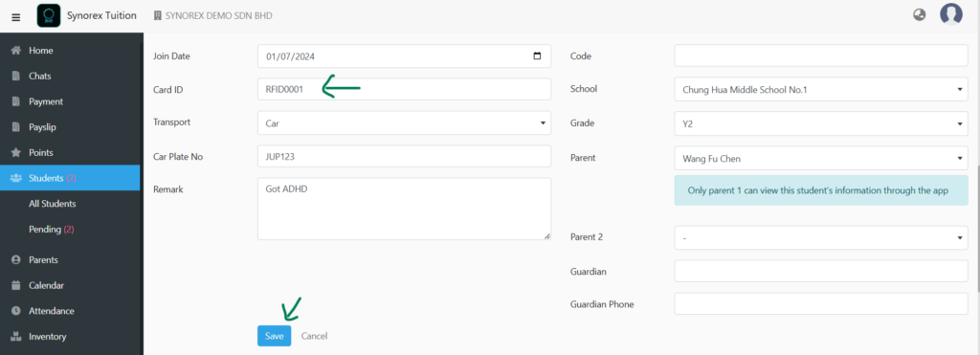Expand the Parent 2 dropdown

pos(820,237)
